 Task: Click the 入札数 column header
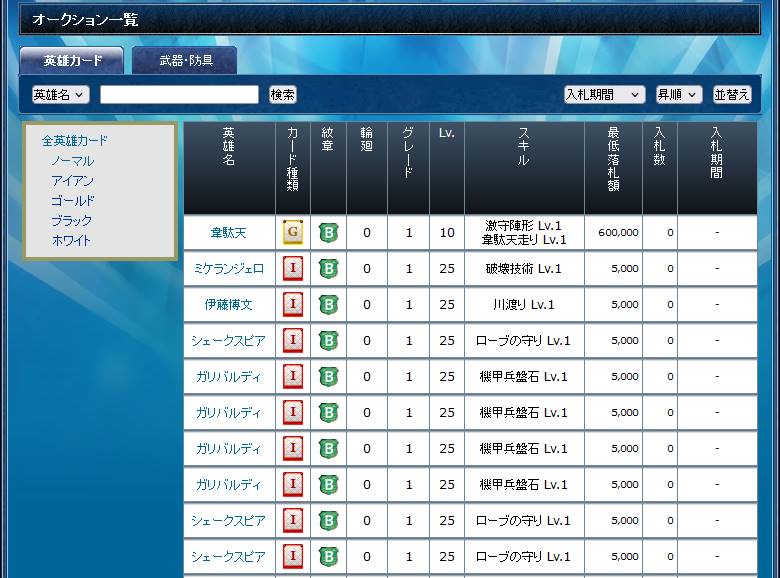(x=660, y=168)
